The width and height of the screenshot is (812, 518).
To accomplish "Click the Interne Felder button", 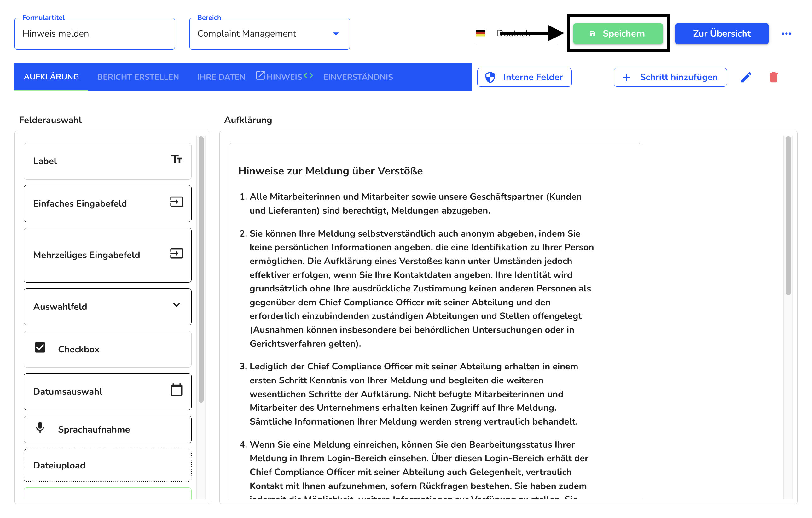I will tap(524, 77).
